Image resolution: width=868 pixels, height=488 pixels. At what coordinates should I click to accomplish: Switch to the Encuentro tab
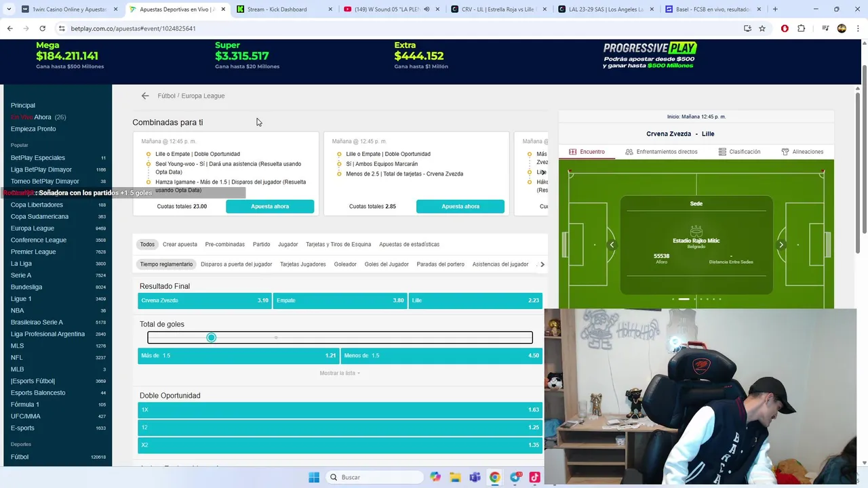pos(587,152)
